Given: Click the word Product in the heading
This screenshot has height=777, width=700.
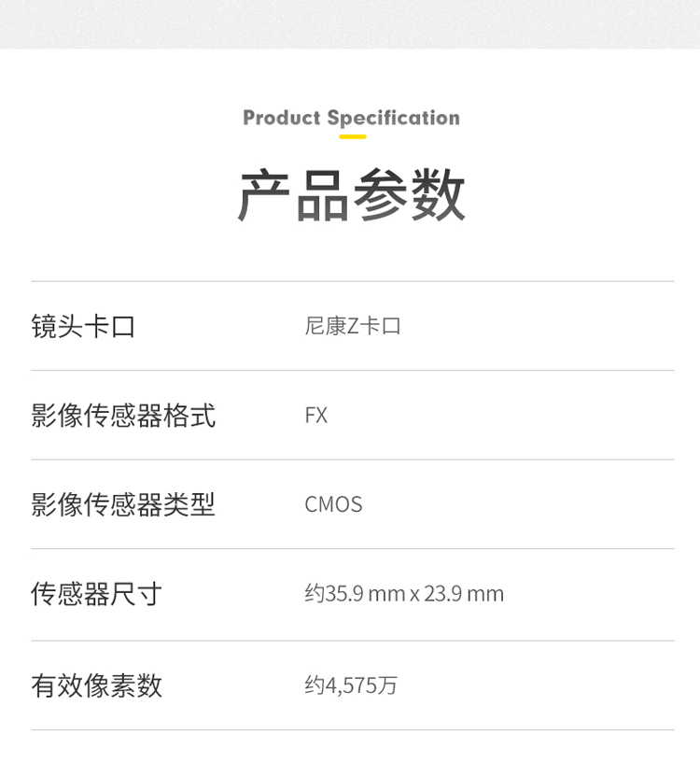Looking at the screenshot, I should point(281,118).
